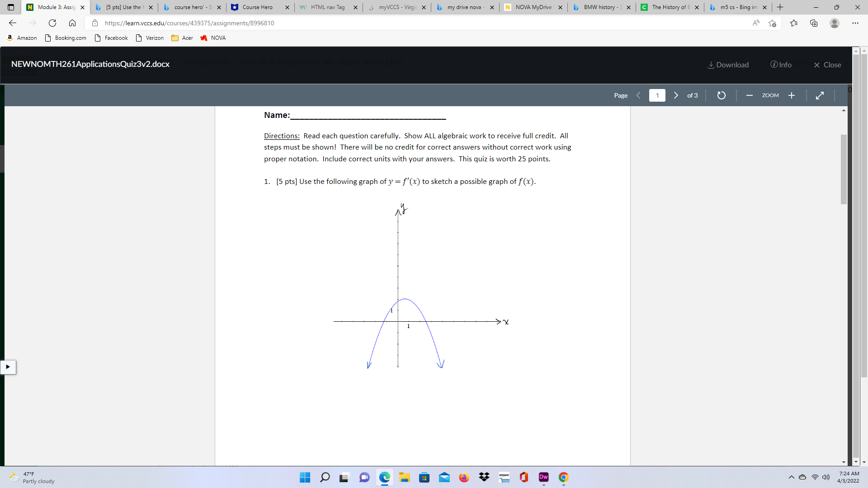Open Dropbox from the taskbar
The image size is (868, 488).
484,478
